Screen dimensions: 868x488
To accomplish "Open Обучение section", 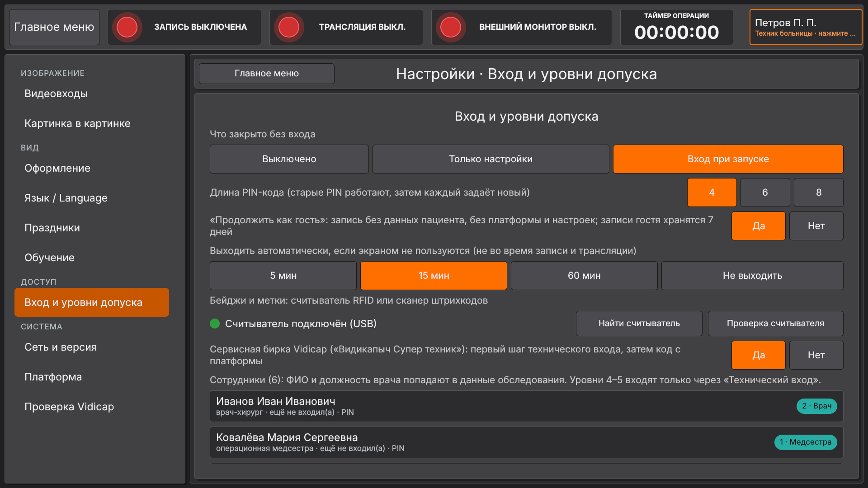I will point(92,258).
